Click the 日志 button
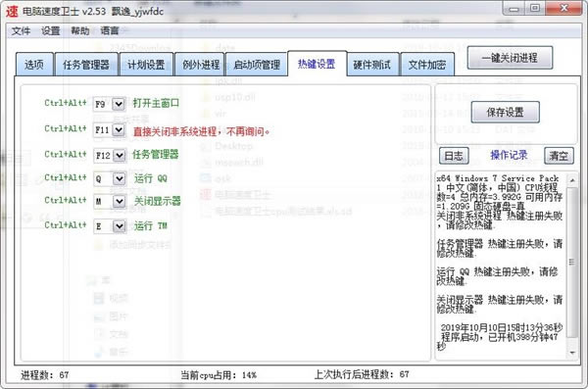588x389 pixels. pyautogui.click(x=454, y=155)
